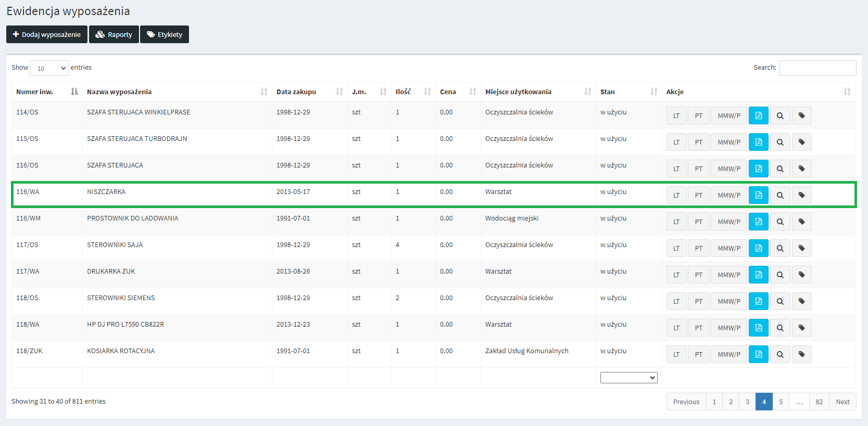Click the Search input field

817,68
